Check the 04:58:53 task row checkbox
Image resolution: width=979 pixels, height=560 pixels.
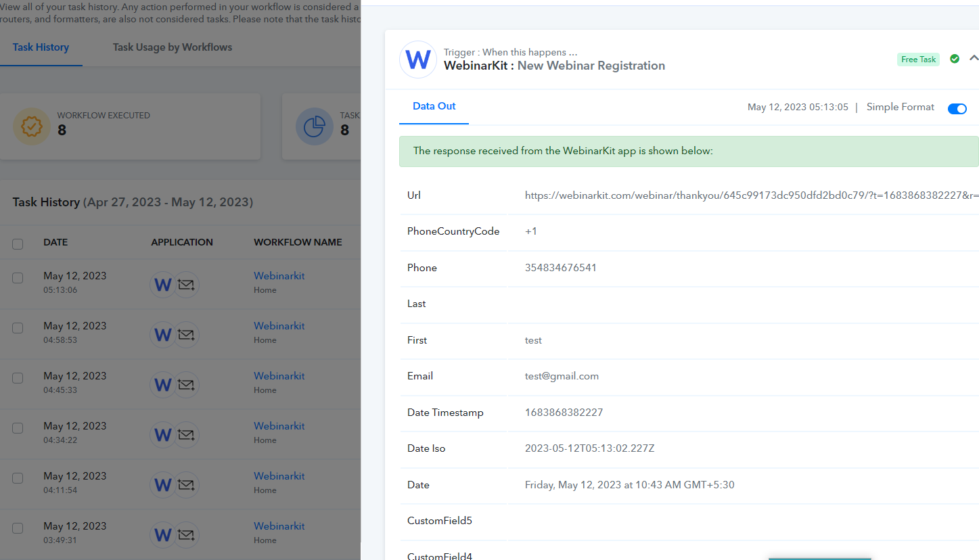[18, 328]
